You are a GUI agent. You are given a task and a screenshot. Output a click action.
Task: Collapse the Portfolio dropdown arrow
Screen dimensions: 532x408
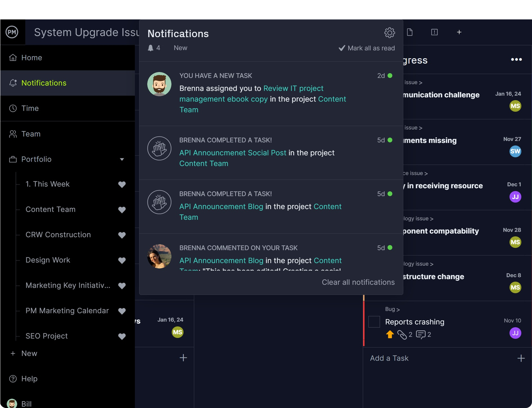pyautogui.click(x=122, y=159)
